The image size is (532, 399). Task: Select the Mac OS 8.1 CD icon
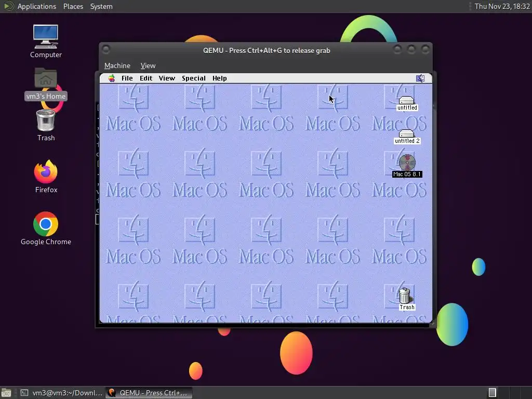point(407,166)
